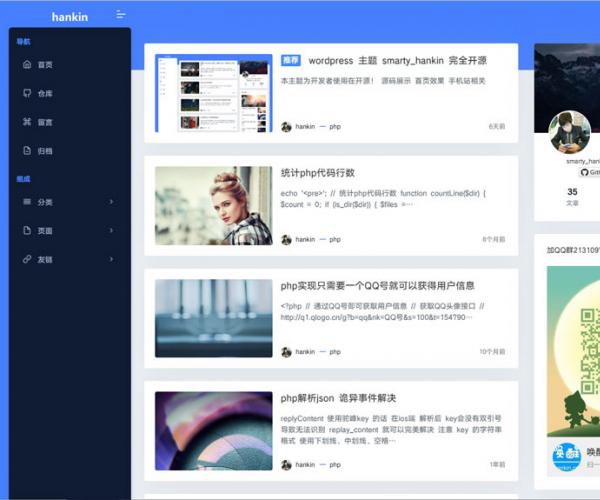The width and height of the screenshot is (600, 500).
Task: Open the 仓库 repository icon
Action: [27, 93]
